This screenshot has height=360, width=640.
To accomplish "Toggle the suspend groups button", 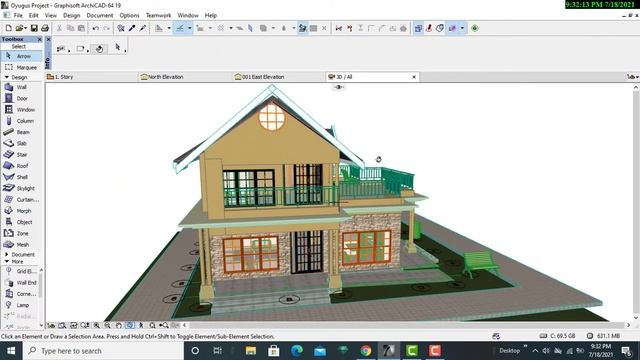I will click(x=302, y=28).
